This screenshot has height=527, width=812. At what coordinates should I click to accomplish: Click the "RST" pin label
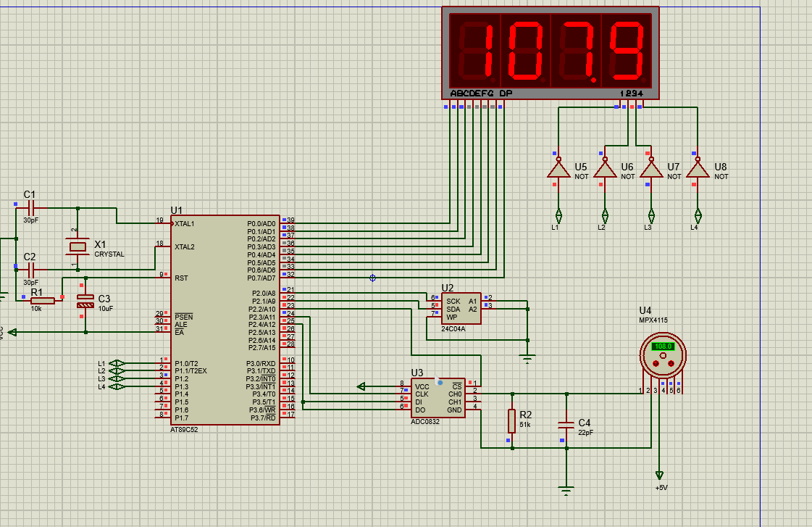pos(181,278)
